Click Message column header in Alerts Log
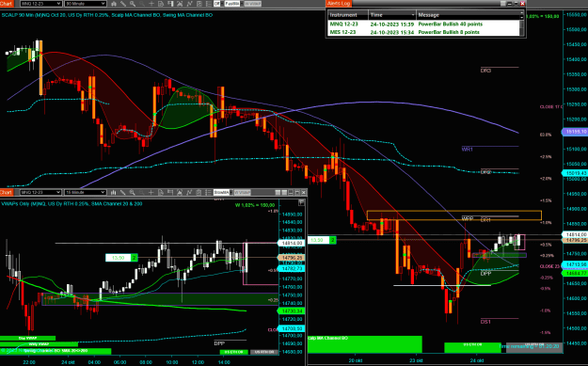Image resolution: width=588 pixels, height=366 pixels. [468, 15]
